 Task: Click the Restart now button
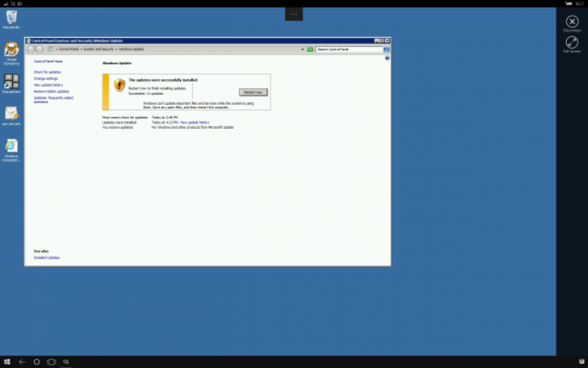coord(253,92)
